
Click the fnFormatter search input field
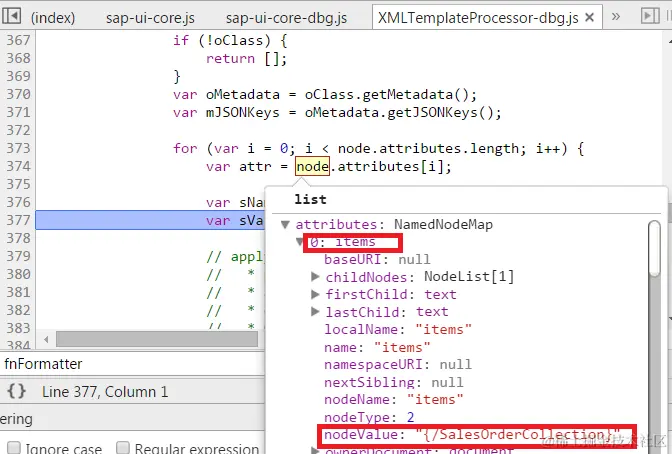click(132, 364)
